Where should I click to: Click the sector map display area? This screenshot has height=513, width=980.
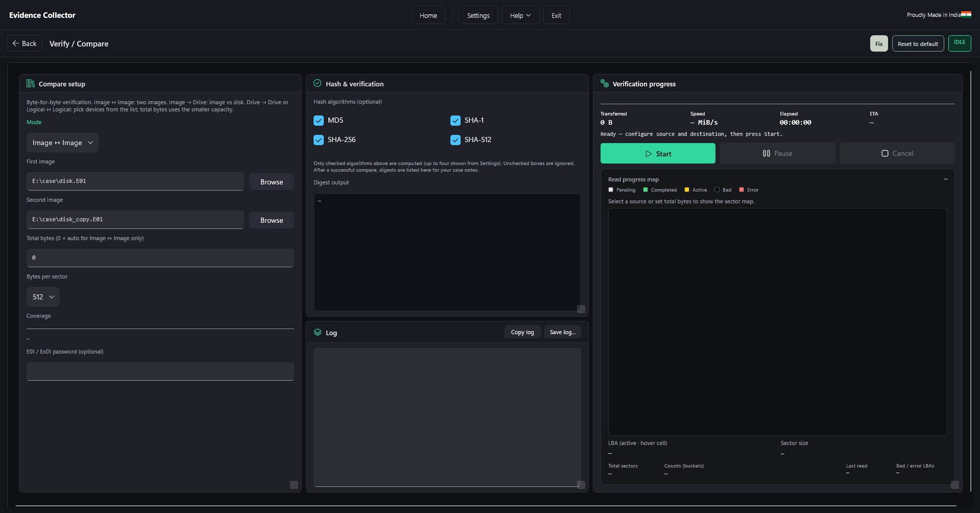click(x=777, y=322)
